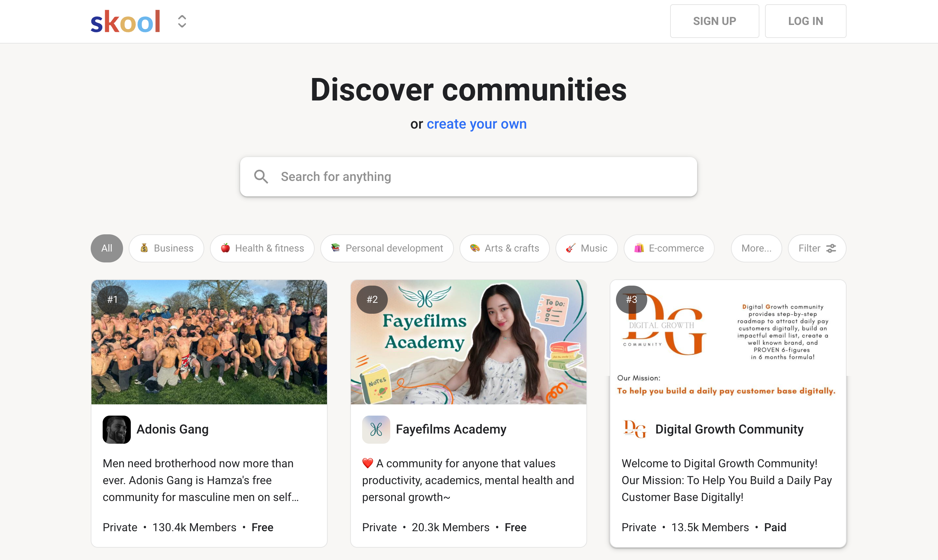This screenshot has height=560, width=938.
Task: Open the Fayefilms Academy cover image
Action: (469, 342)
